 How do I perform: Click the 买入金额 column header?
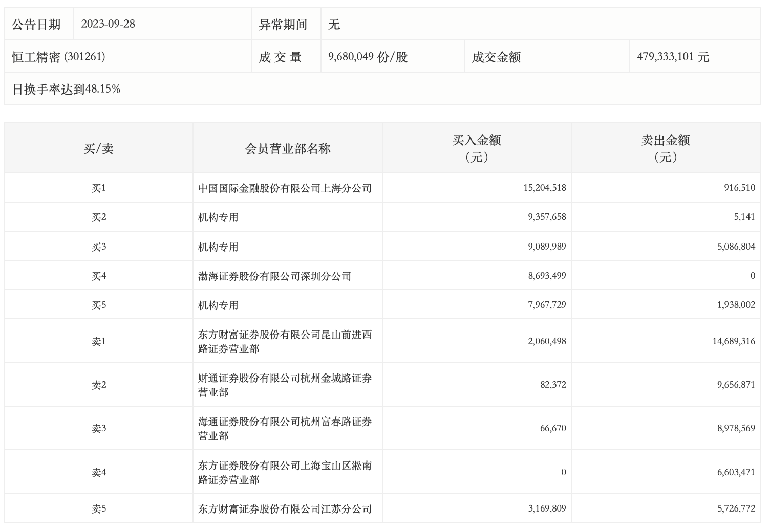click(x=477, y=148)
